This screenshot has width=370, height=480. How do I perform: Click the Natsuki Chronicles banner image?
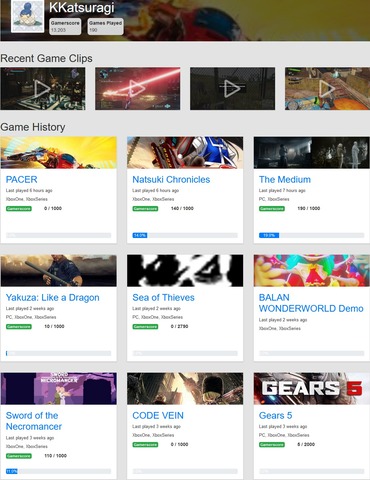(x=185, y=153)
